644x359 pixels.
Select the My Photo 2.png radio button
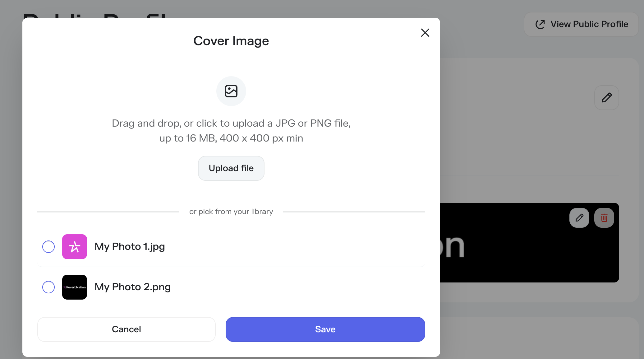(x=48, y=287)
